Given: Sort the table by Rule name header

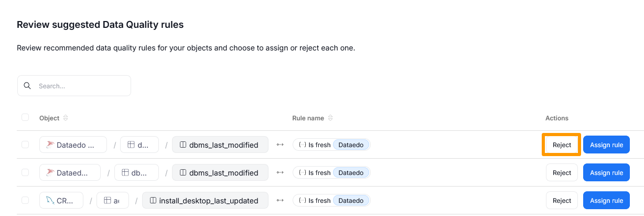Looking at the screenshot, I should (308, 118).
